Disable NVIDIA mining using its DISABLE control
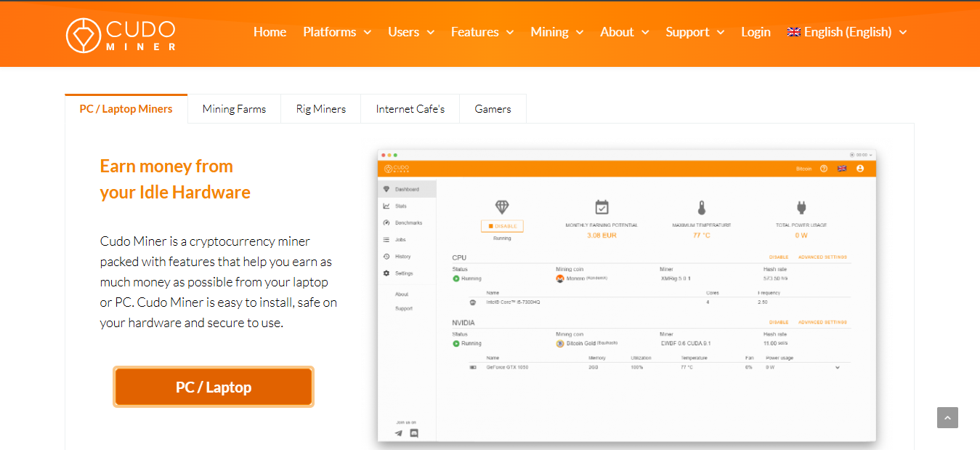This screenshot has width=980, height=450. 778,321
